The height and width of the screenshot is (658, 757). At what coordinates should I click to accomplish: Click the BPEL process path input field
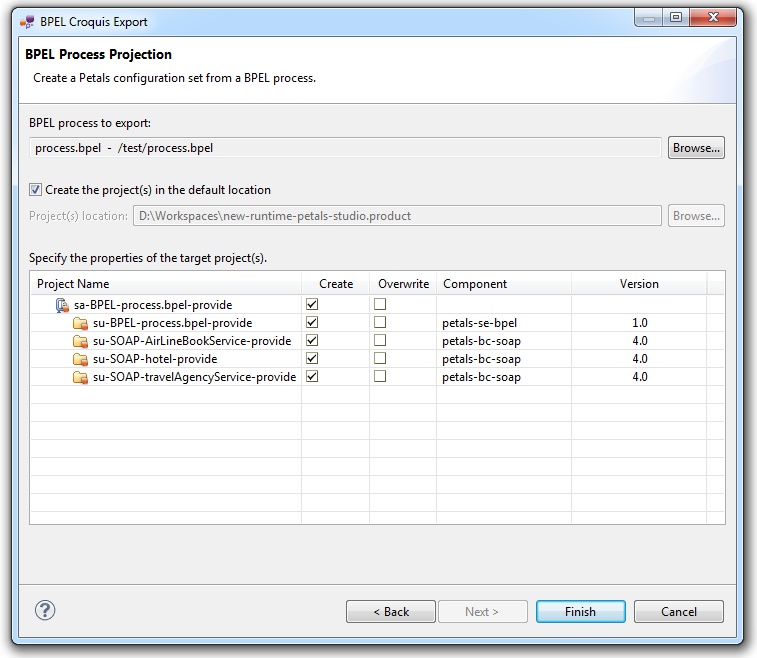(345, 148)
